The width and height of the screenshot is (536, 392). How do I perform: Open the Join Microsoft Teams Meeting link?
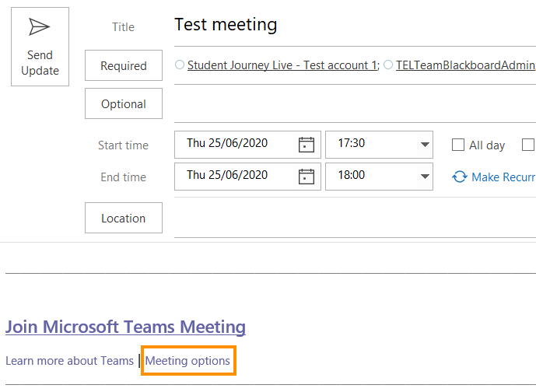pos(125,327)
